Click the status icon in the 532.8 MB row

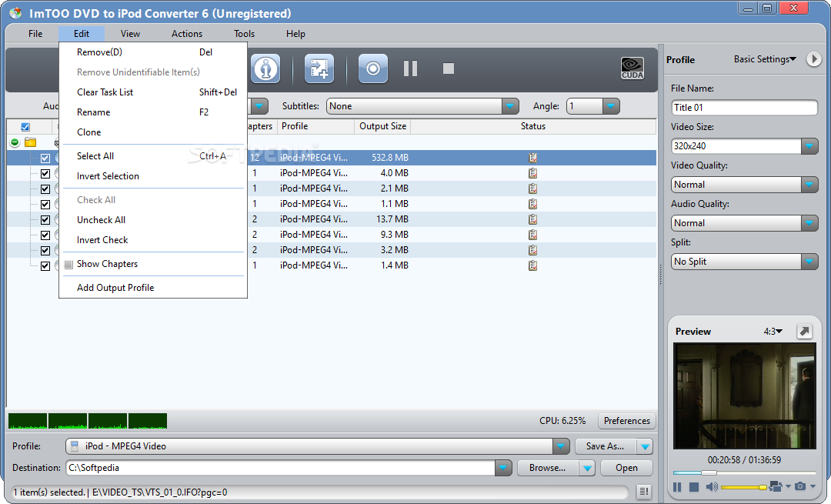[x=532, y=158]
